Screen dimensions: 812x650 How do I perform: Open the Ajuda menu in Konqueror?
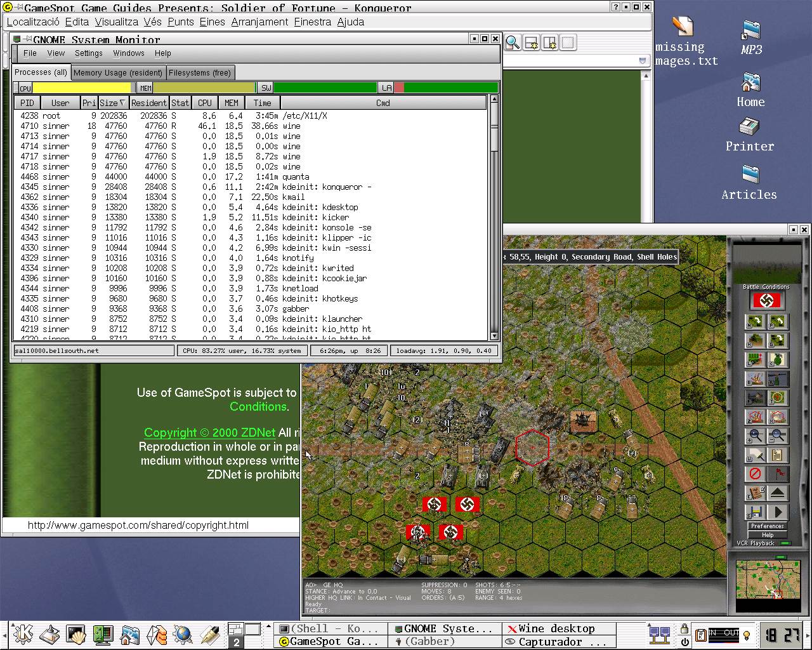[x=350, y=22]
